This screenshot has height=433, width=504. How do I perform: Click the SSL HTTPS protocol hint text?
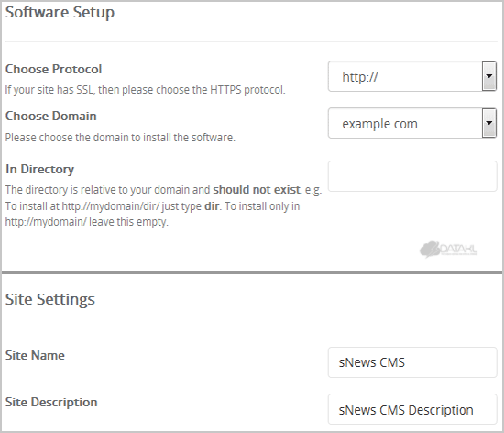(146, 90)
